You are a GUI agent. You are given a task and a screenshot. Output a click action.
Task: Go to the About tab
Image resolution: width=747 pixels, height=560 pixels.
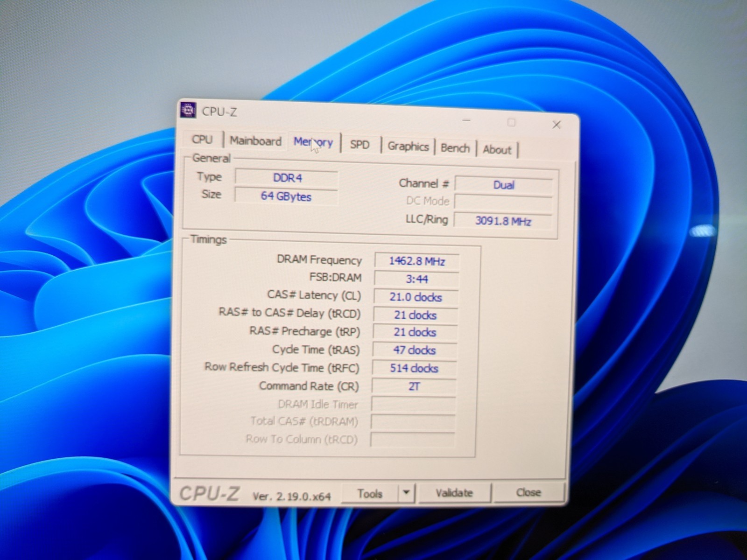coord(497,150)
